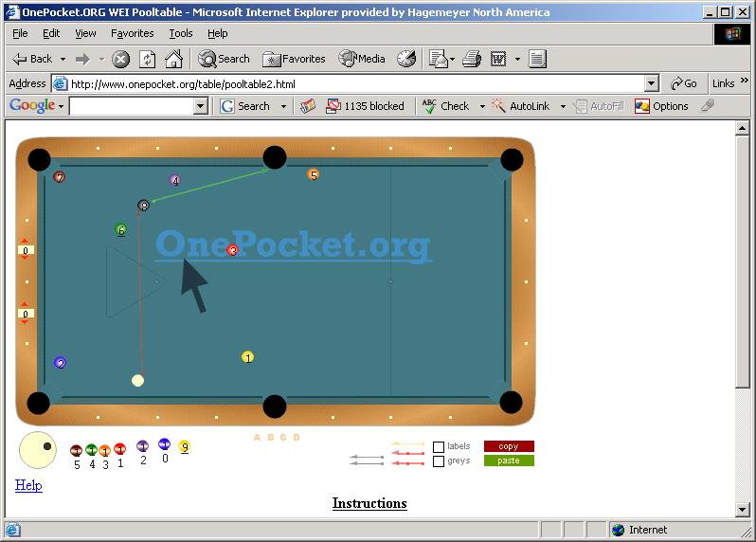Select the red 3 ball
Viewport: 756px width, 542px height.
tap(233, 250)
